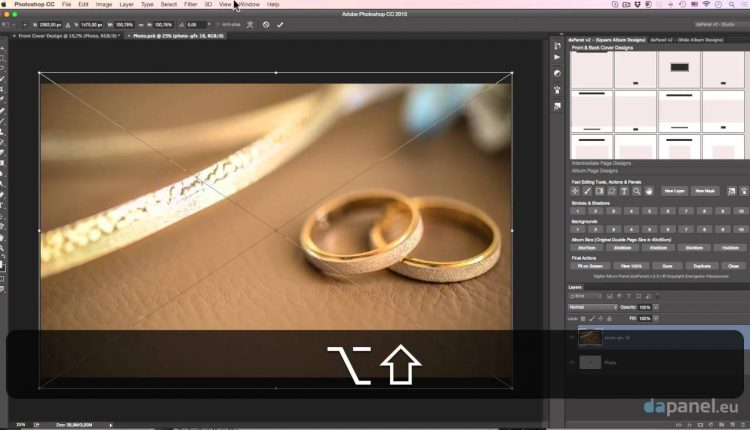The width and height of the screenshot is (750, 430).
Task: Open the History collapsed panel icon
Action: tap(557, 45)
